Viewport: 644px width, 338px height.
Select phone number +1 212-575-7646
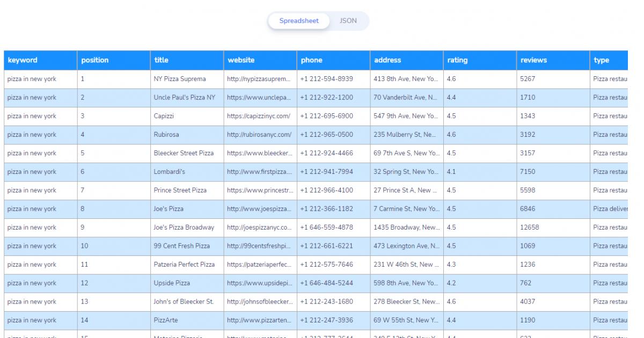tap(333, 265)
